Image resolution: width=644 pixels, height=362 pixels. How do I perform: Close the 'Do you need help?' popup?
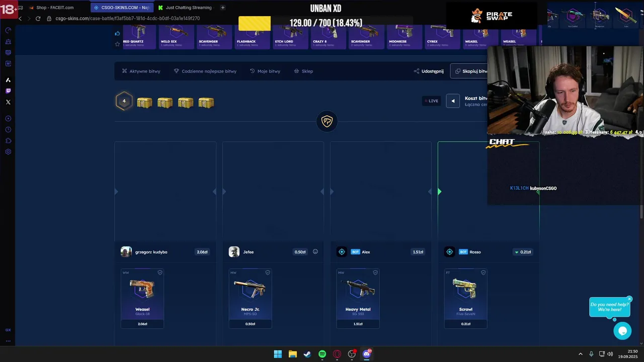tap(629, 299)
